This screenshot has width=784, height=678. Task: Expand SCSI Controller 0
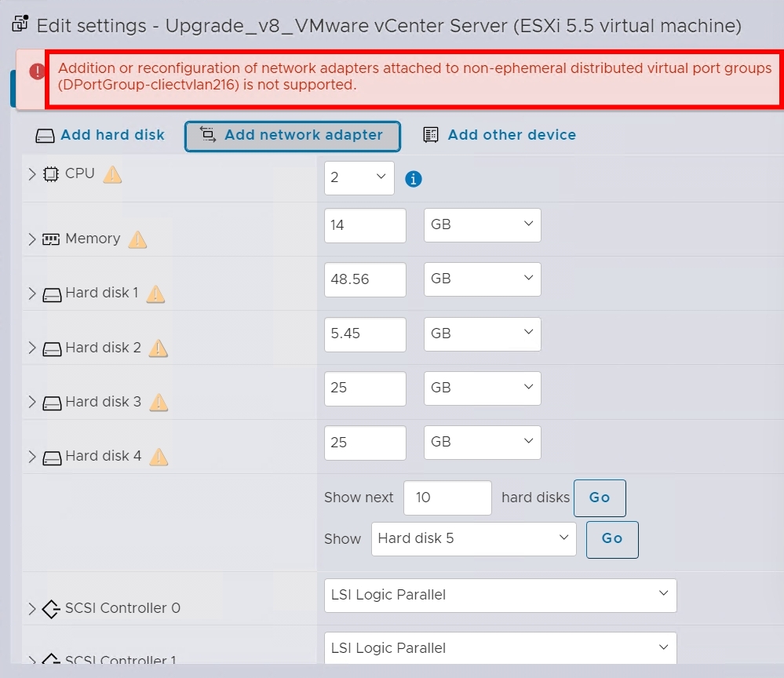(x=31, y=607)
